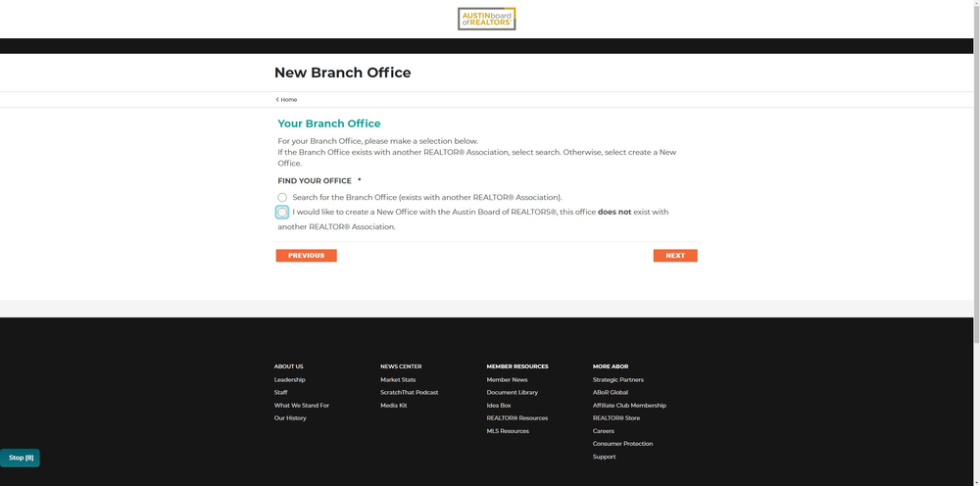980x486 pixels.
Task: Click the Your Branch Office heading
Action: (x=328, y=123)
